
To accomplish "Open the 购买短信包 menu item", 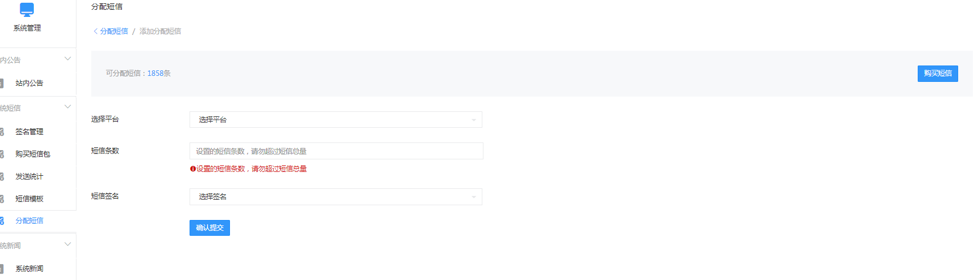I will (x=33, y=154).
